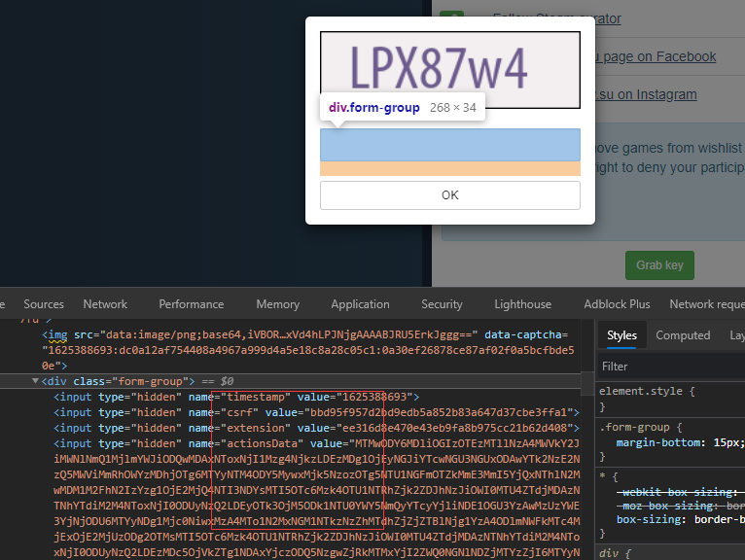Select the img data-captcha element line

coord(308,350)
